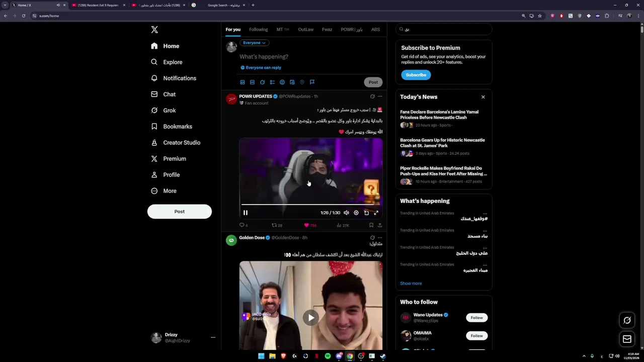Share the POWR UPDATES post
Viewport: 644px width, 362px height.
[380, 225]
